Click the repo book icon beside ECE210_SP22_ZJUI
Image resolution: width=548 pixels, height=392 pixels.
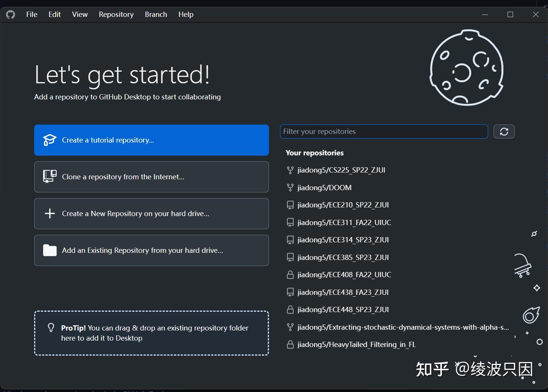tap(290, 205)
